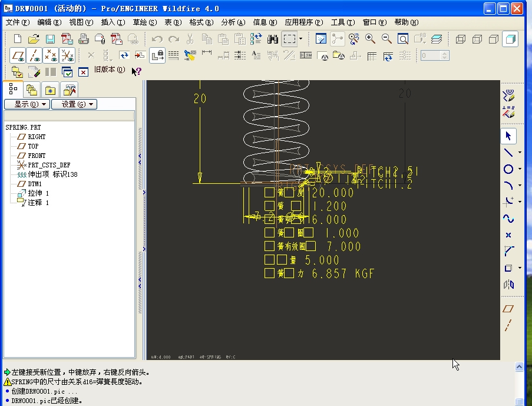Viewport: 532px width, 406px height.
Task: Click the mirror sketch tool icon
Action: pos(508,285)
